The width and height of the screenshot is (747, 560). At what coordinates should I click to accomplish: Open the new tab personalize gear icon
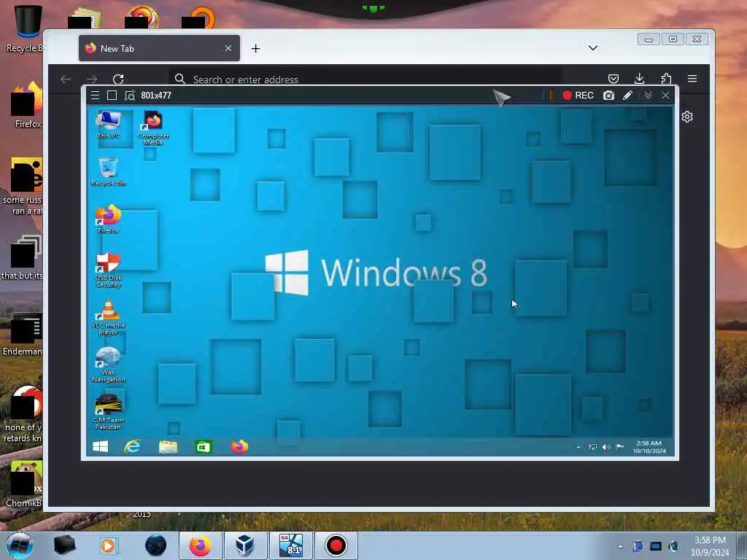(687, 117)
